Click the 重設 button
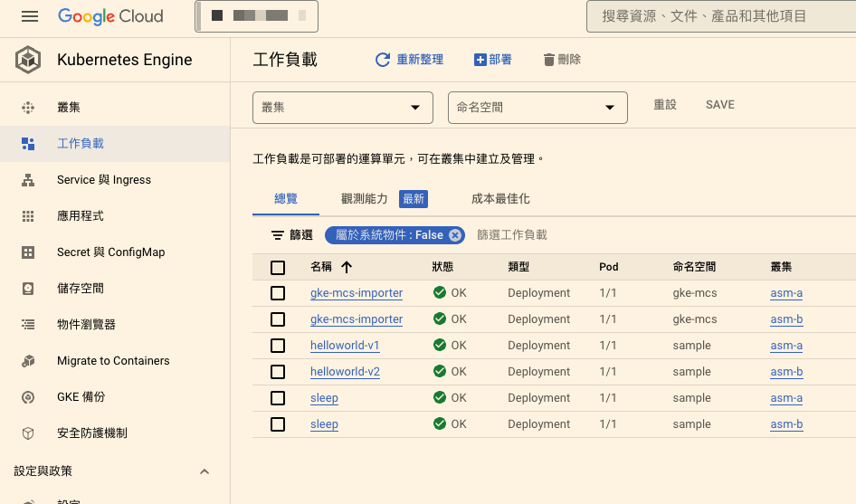 (x=665, y=104)
